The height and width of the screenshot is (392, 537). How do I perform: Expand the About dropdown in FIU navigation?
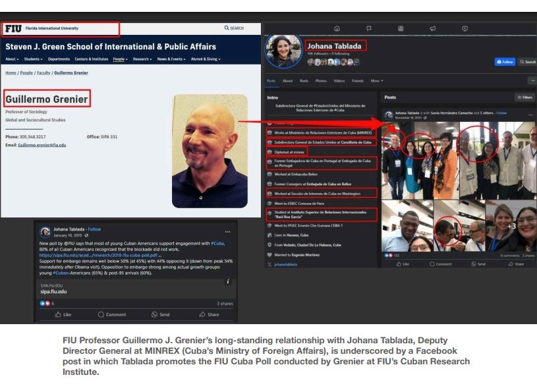13,59
